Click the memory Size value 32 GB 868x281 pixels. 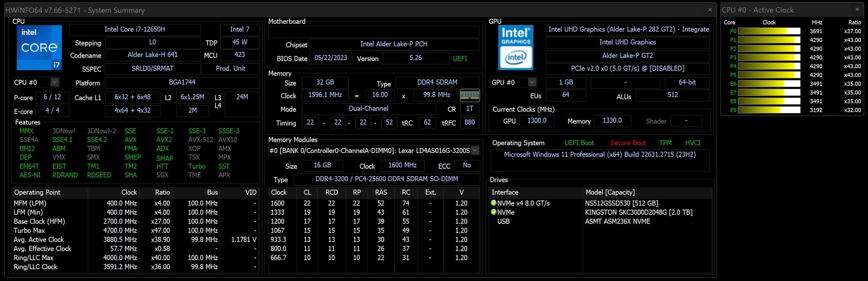click(325, 82)
